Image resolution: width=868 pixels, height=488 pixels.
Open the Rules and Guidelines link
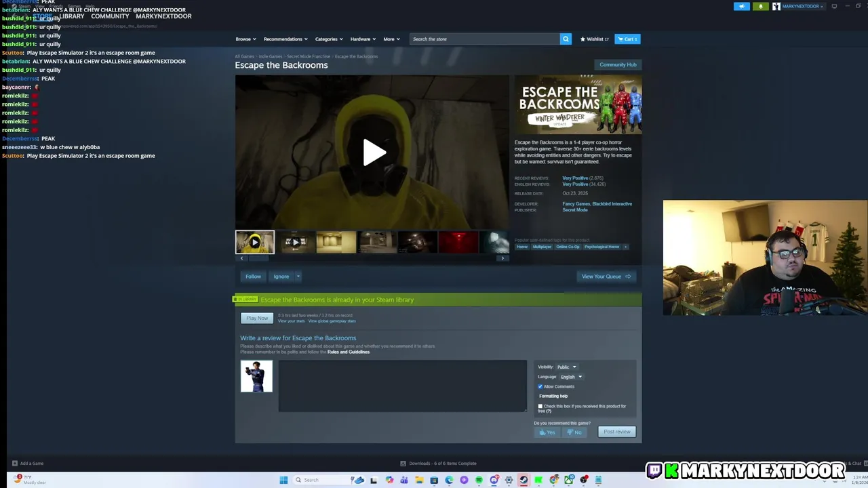(349, 352)
